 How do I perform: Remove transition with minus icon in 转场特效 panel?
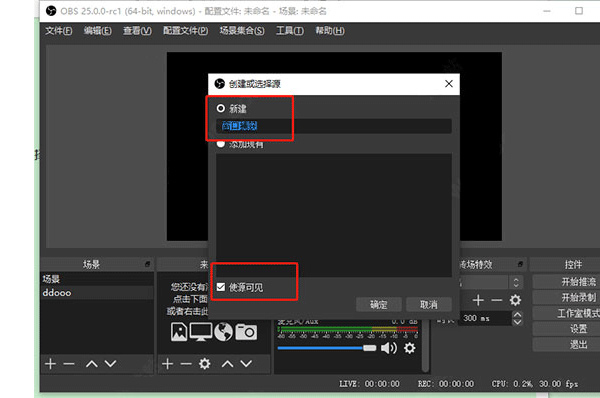pos(497,300)
